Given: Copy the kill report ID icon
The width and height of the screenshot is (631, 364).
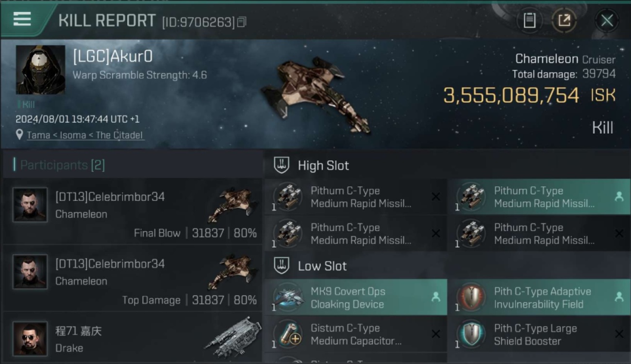Looking at the screenshot, I should tap(242, 22).
